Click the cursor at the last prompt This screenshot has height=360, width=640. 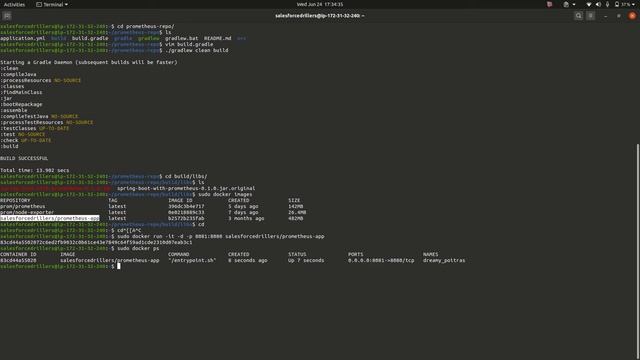119,266
